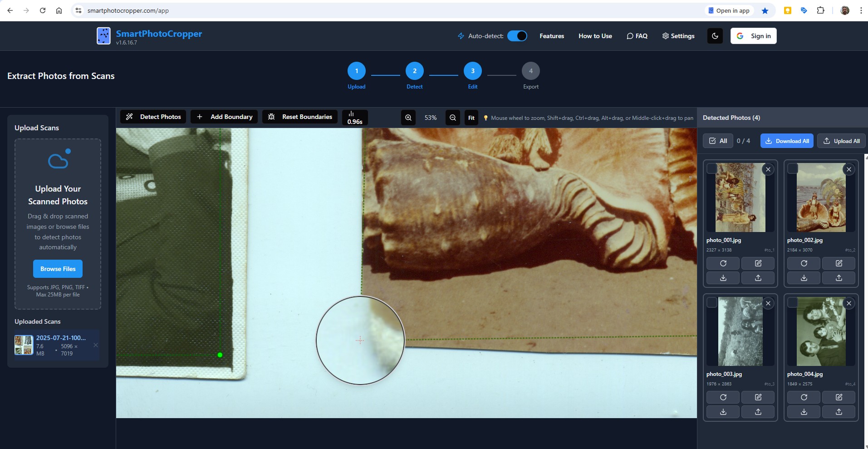Zoom in using the magnifier plus icon
The width and height of the screenshot is (868, 449).
click(407, 117)
